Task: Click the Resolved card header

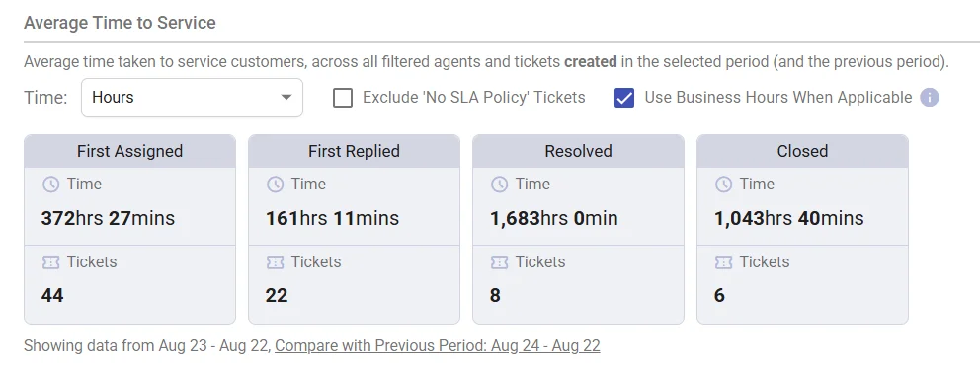Action: [x=579, y=151]
